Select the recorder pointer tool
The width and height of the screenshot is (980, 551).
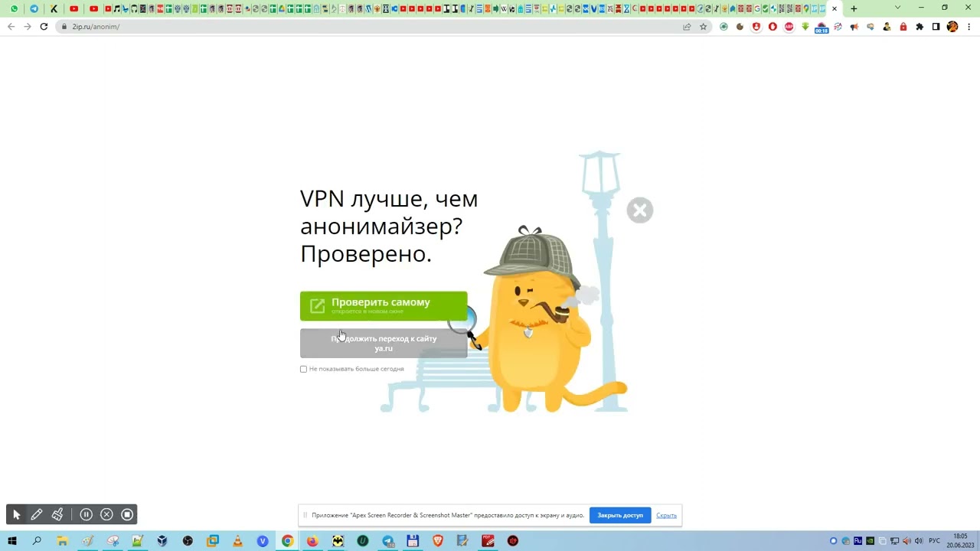17,515
